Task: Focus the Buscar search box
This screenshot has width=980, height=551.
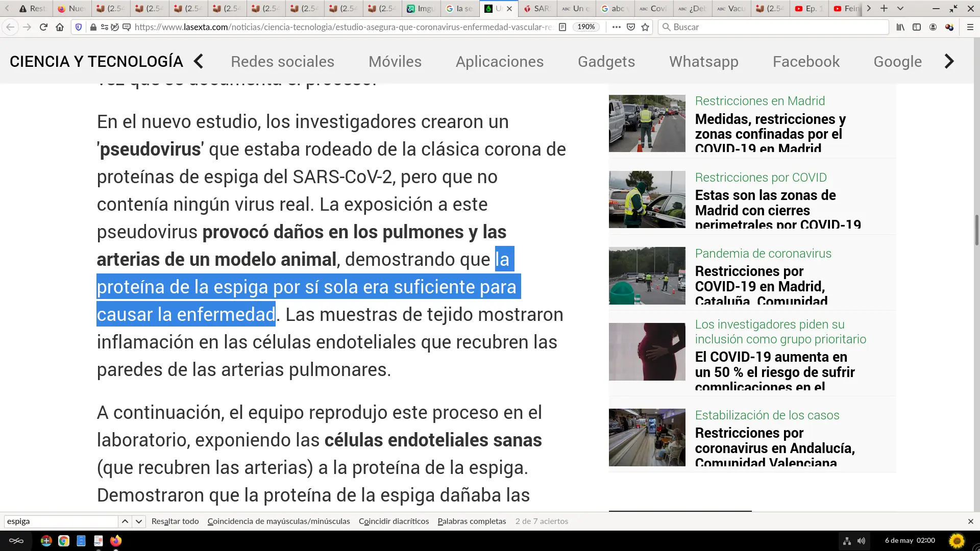Action: coord(773,27)
